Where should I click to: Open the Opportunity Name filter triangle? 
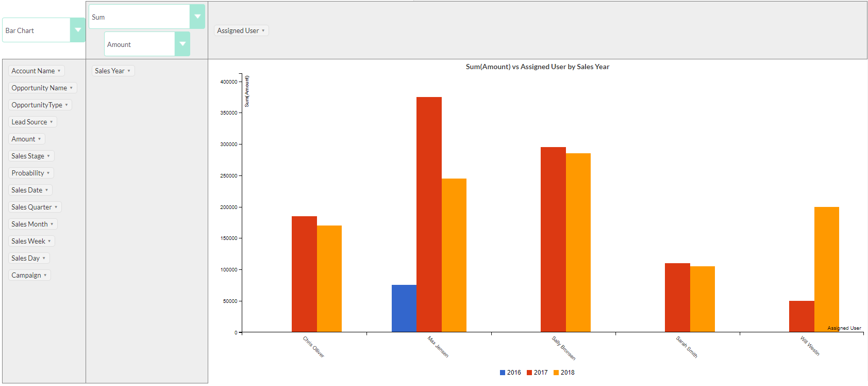[71, 88]
